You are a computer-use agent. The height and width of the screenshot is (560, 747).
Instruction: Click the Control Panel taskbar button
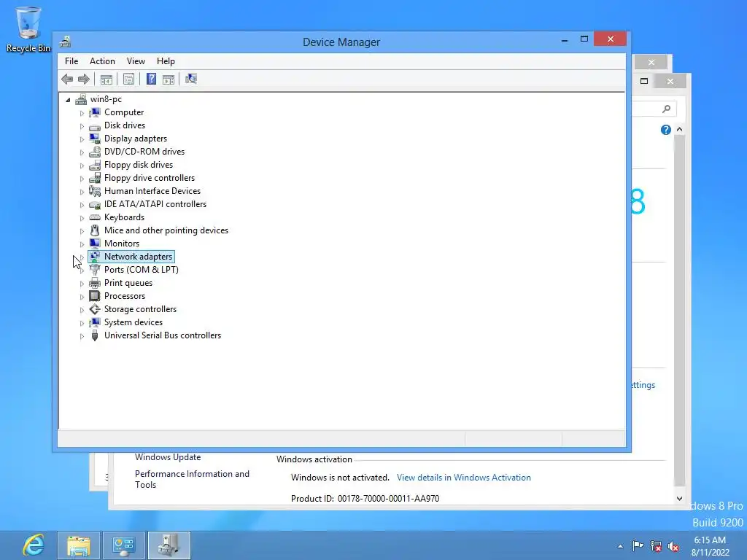(x=124, y=545)
